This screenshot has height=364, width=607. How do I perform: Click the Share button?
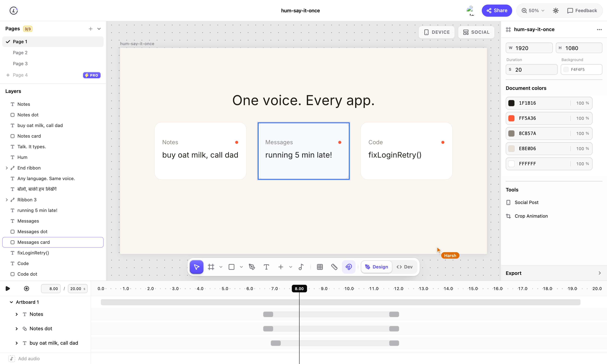click(497, 11)
